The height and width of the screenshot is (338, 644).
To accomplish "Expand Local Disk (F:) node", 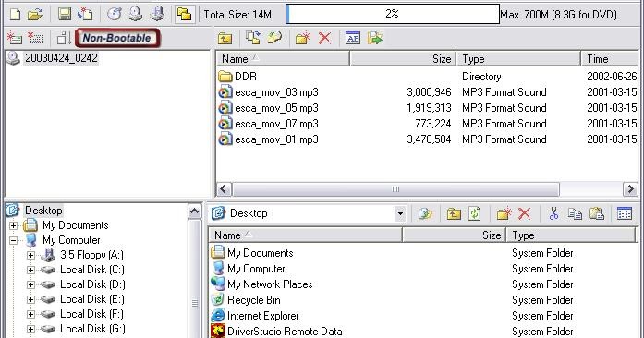I will point(30,314).
